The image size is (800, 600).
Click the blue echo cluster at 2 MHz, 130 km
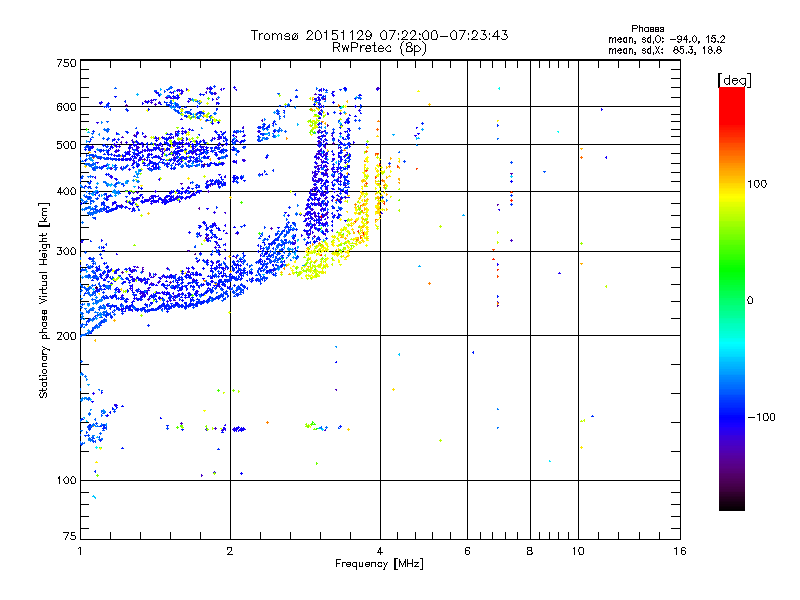[x=239, y=429]
